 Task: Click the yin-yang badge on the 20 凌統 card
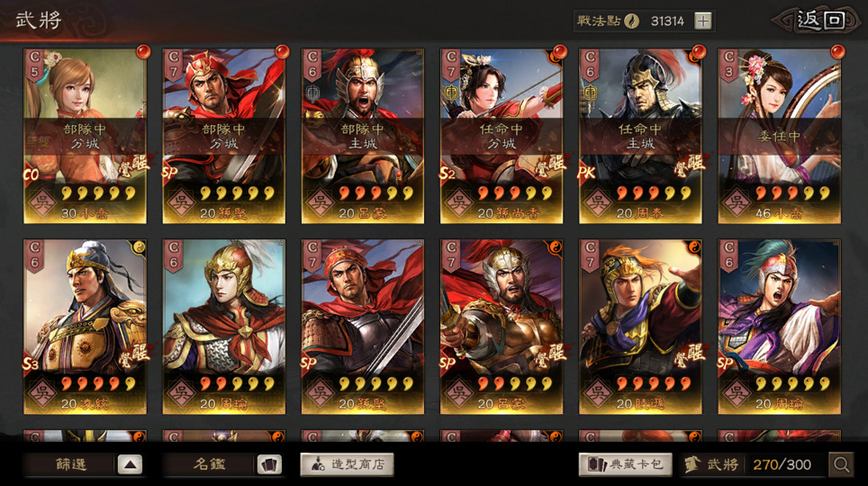[139, 247]
